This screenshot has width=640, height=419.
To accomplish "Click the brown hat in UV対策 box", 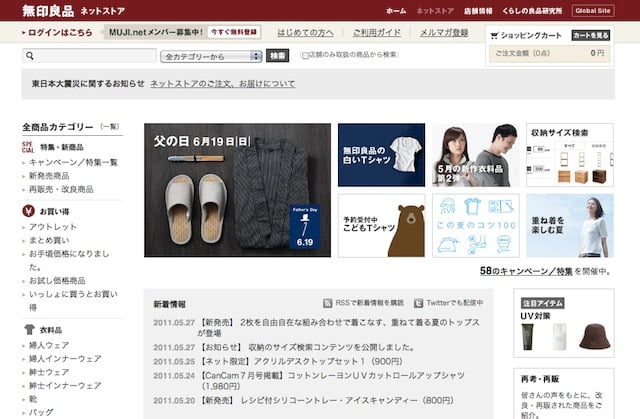I will [x=594, y=336].
